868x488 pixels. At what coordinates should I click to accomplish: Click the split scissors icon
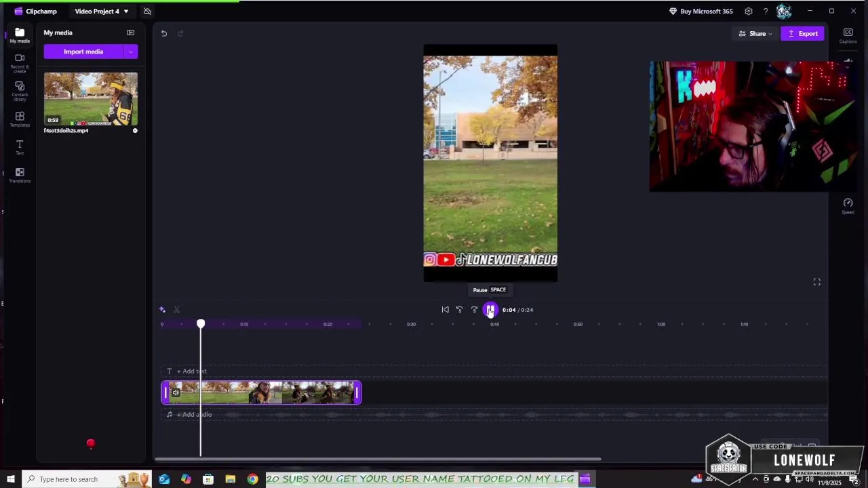point(176,310)
